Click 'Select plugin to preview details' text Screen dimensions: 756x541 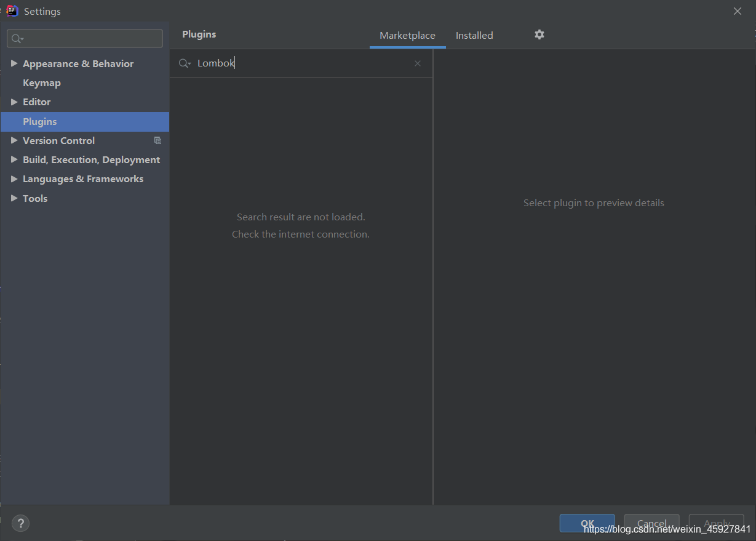click(594, 202)
